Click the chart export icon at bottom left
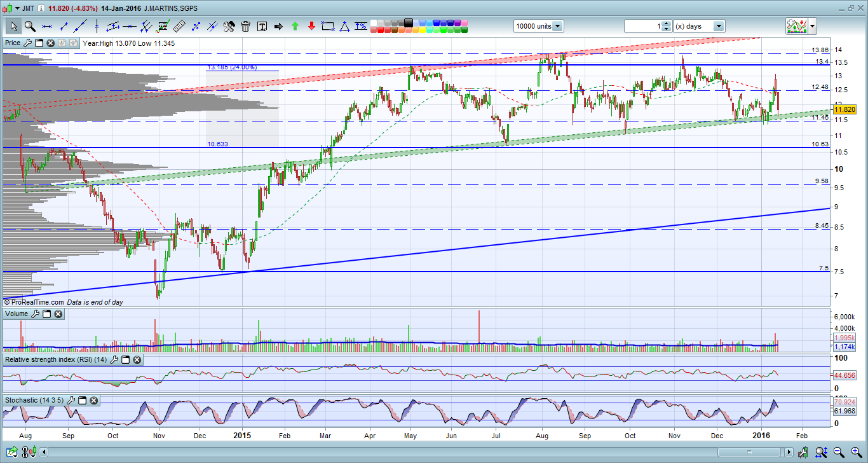 (x=11, y=453)
